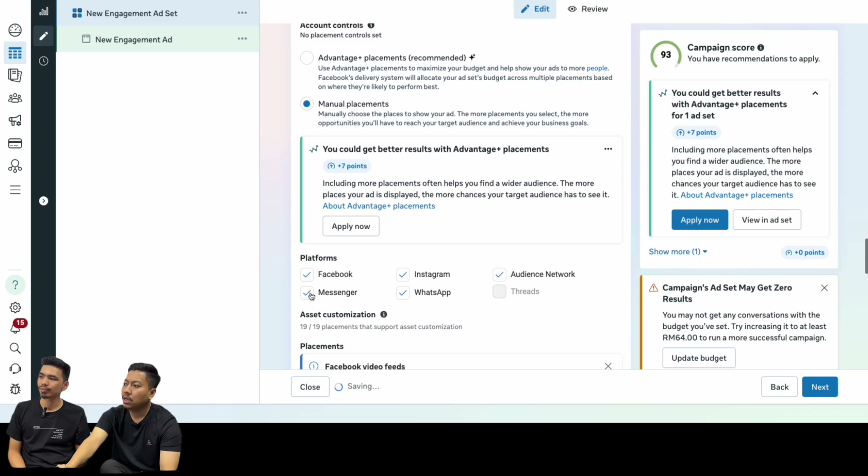Open the account overview gauge icon
868x476 pixels.
[15, 30]
